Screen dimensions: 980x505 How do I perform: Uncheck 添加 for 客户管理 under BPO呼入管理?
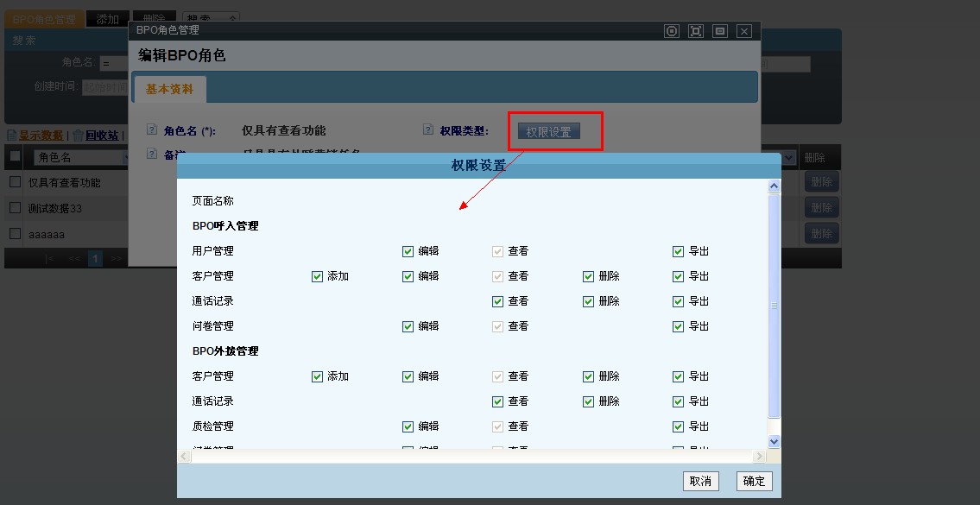click(x=317, y=276)
